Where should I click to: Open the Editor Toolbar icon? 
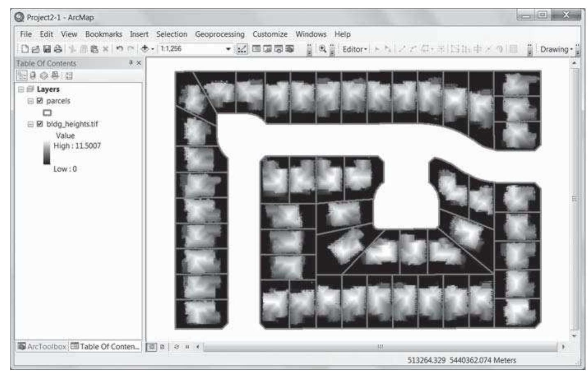(x=242, y=49)
